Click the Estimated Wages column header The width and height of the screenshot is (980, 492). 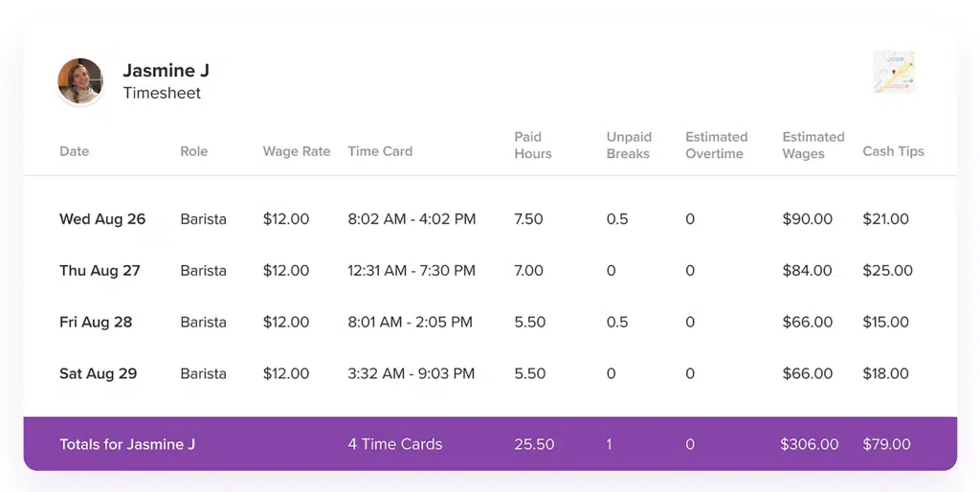click(x=813, y=145)
